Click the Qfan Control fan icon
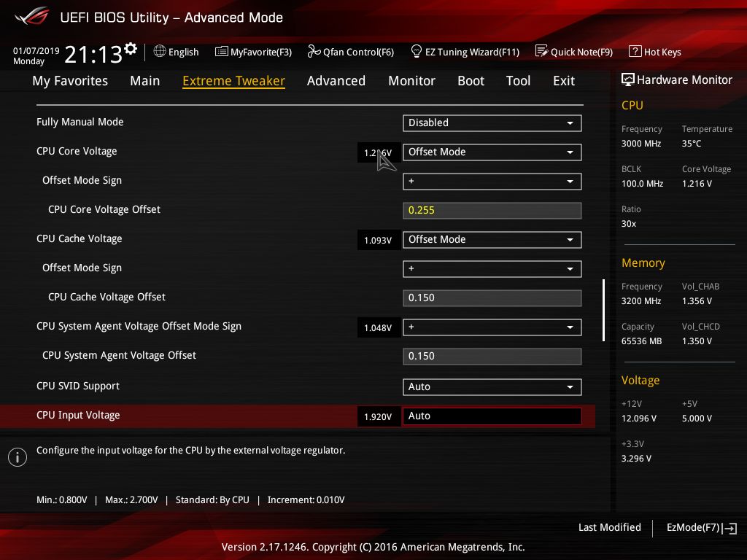Screen dimensions: 747x560 (x=314, y=51)
